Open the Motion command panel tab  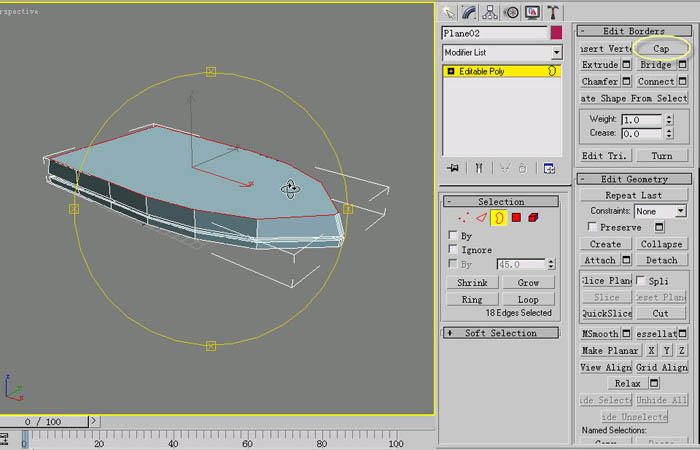[511, 12]
